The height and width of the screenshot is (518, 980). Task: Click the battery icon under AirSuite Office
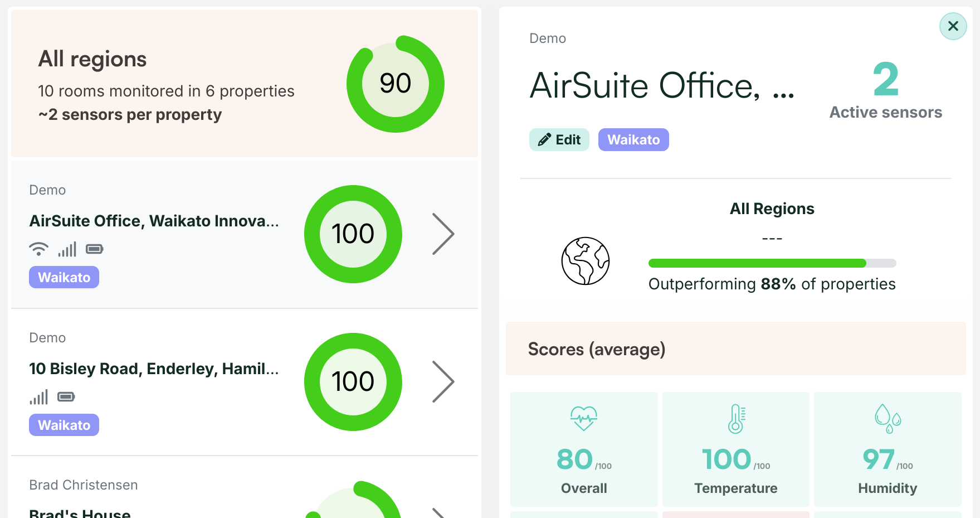click(95, 249)
